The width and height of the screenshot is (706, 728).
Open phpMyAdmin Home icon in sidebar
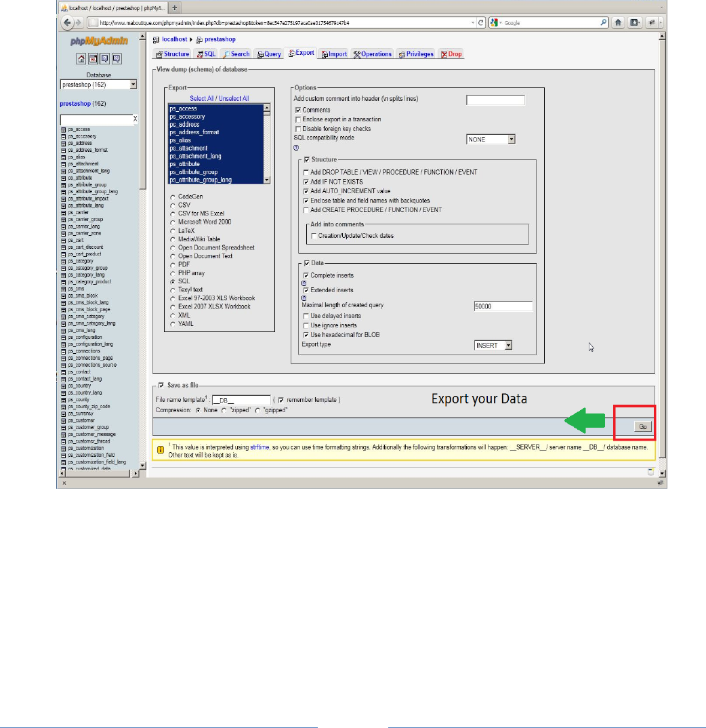81,58
